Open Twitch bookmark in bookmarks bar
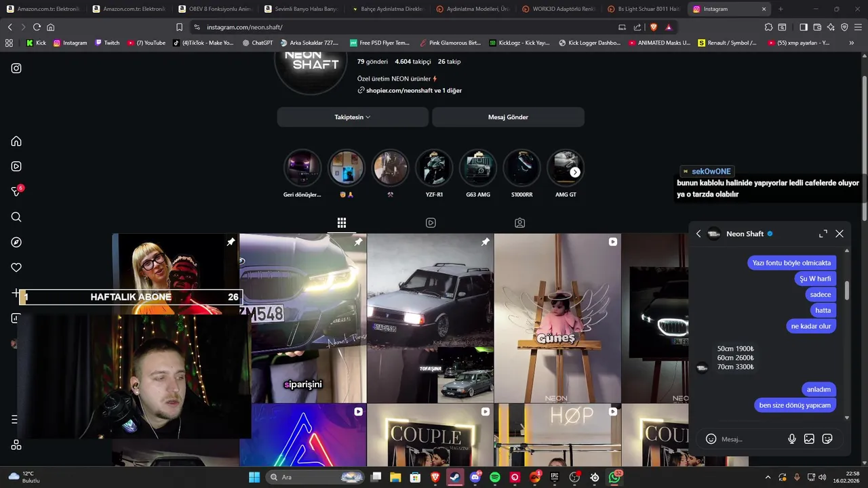The width and height of the screenshot is (868, 488). [x=107, y=43]
